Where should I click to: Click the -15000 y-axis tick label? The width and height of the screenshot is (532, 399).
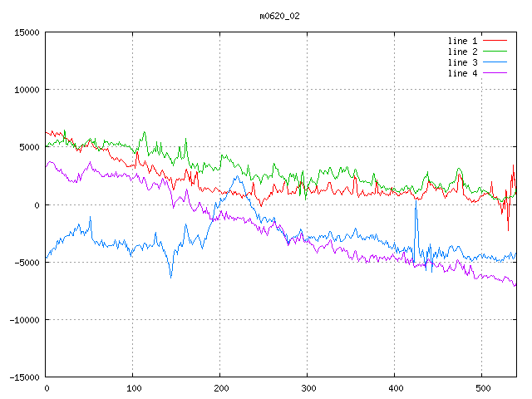[x=24, y=377]
